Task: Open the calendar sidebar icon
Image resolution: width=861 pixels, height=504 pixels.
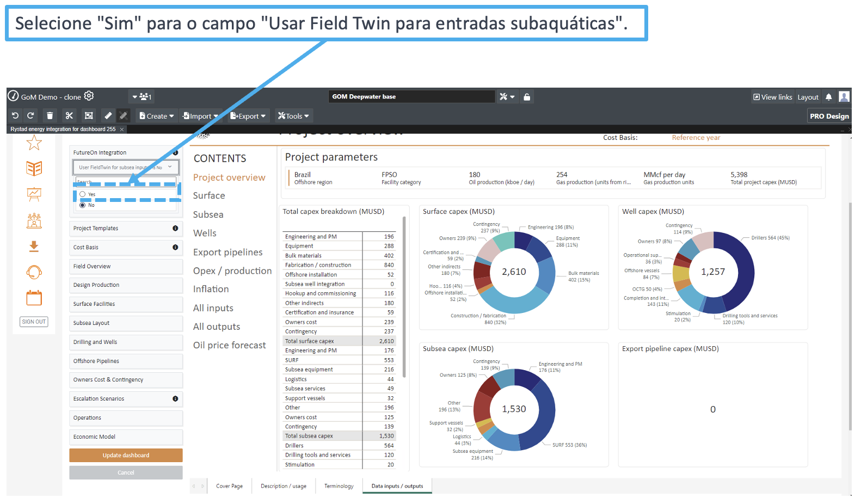Action: pyautogui.click(x=34, y=298)
